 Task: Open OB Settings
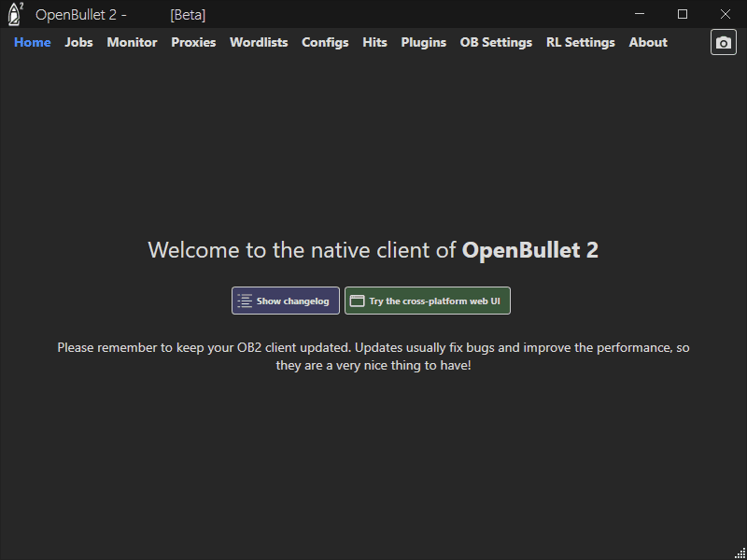496,42
